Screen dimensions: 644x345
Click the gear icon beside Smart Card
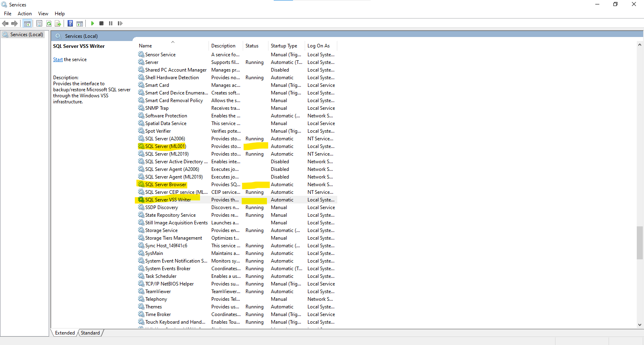[141, 85]
